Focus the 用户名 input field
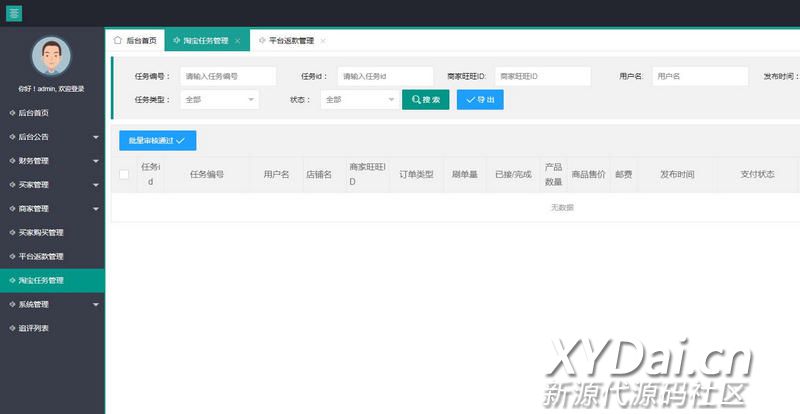This screenshot has width=800, height=414. pos(700,76)
